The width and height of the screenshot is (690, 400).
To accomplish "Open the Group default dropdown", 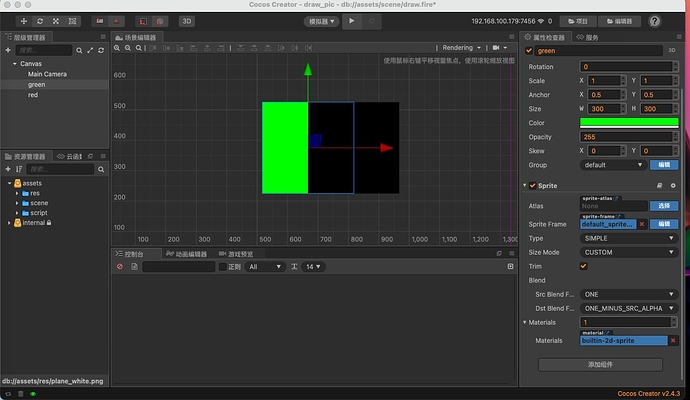I will pos(613,165).
